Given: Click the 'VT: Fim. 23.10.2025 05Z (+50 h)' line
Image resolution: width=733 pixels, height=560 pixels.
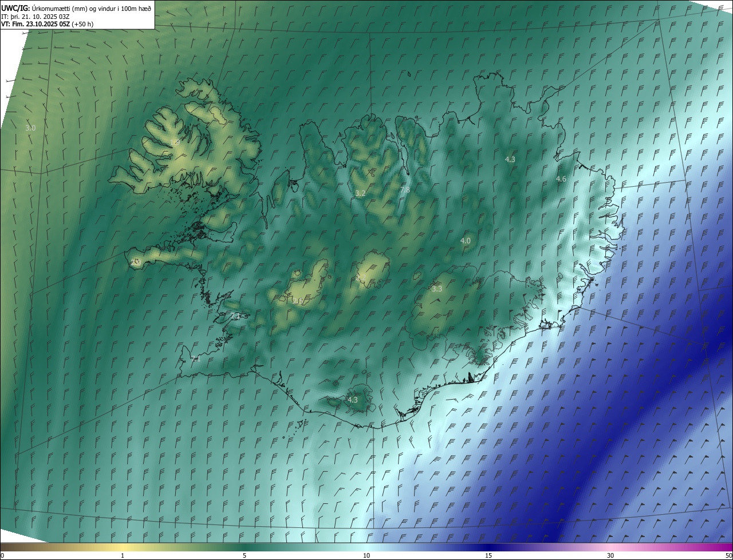Looking at the screenshot, I should pyautogui.click(x=47, y=24).
